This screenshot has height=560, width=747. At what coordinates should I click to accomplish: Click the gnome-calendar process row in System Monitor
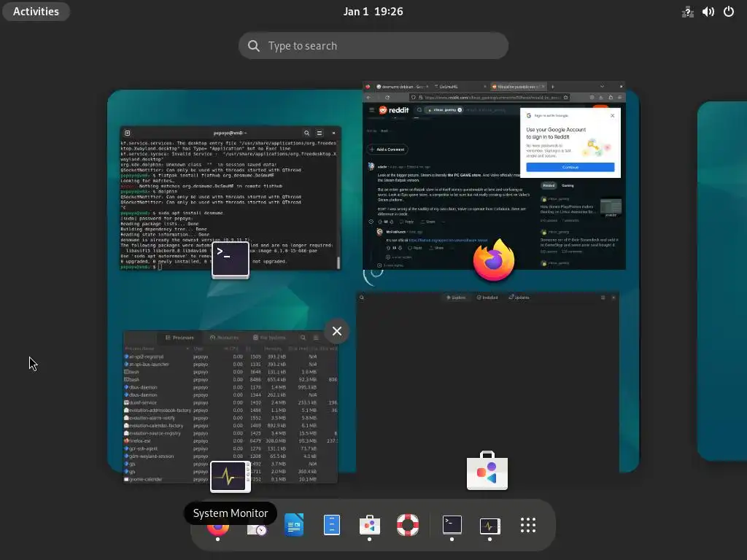[231, 479]
